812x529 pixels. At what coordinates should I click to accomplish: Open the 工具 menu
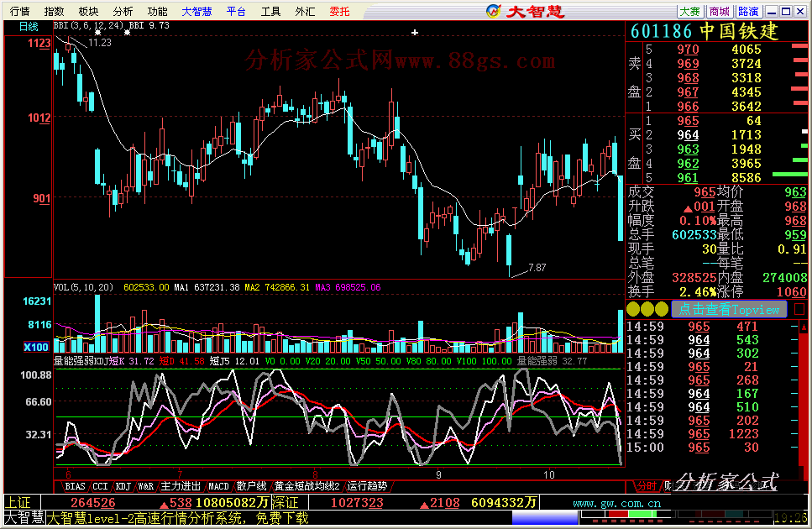tap(270, 11)
